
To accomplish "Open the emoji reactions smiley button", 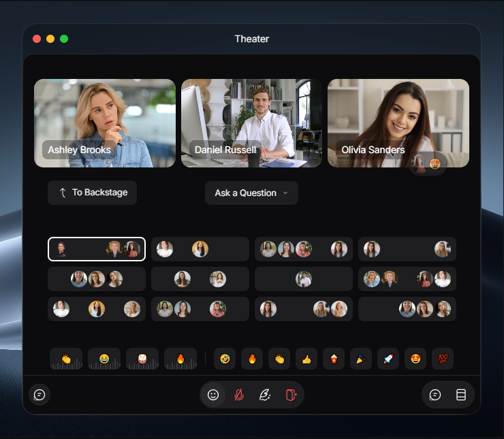I will (x=213, y=395).
